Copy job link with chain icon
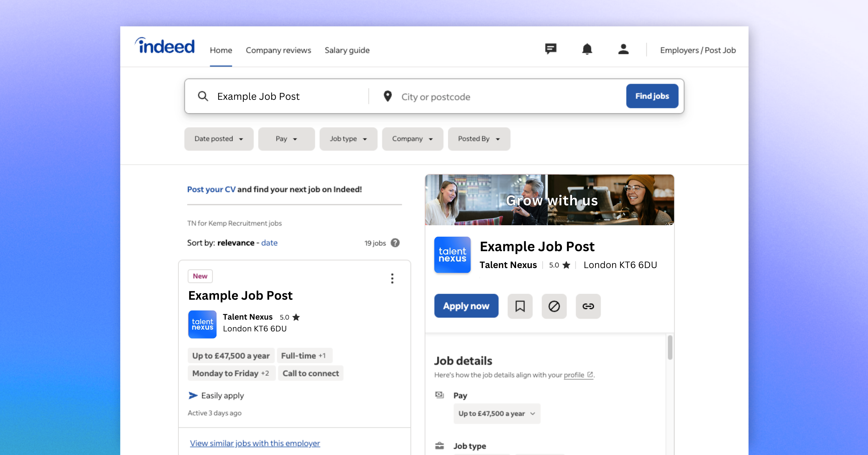The height and width of the screenshot is (455, 868). [588, 306]
